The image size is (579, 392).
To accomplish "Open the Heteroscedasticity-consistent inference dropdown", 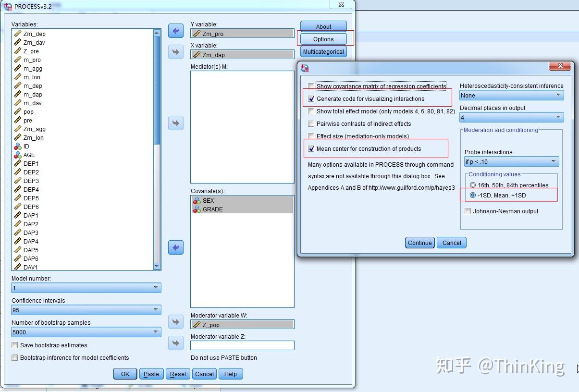I will tap(557, 95).
